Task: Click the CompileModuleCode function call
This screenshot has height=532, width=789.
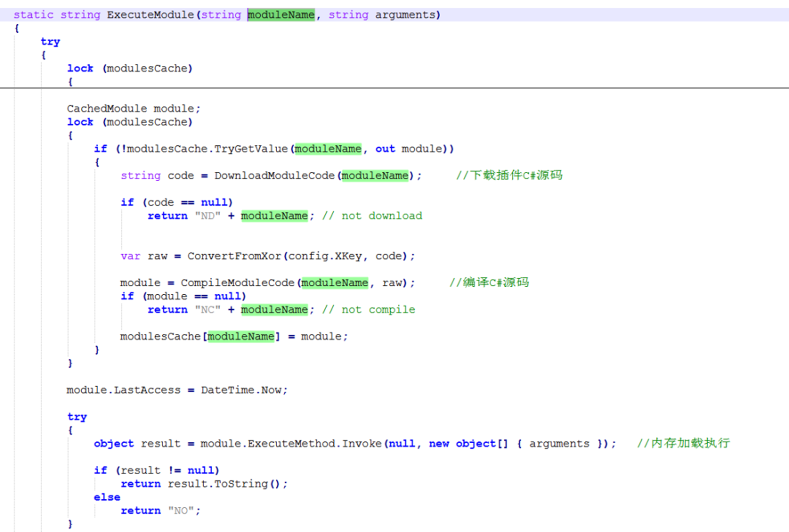Action: click(237, 283)
